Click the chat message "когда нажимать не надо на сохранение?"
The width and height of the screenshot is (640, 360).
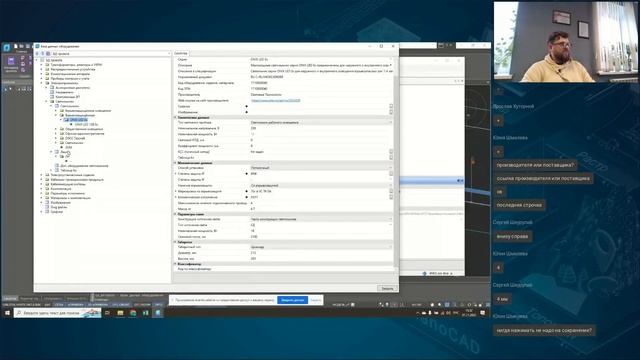pyautogui.click(x=544, y=330)
